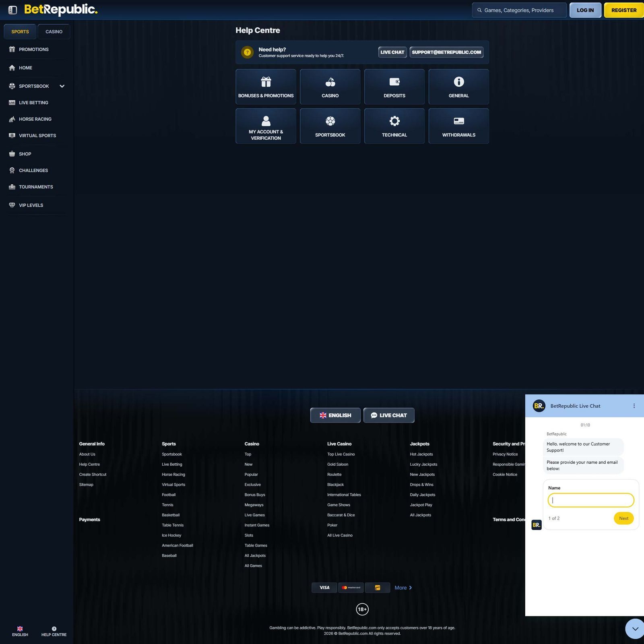Click the Register button
Screen dimensions: 644x644
coord(624,10)
